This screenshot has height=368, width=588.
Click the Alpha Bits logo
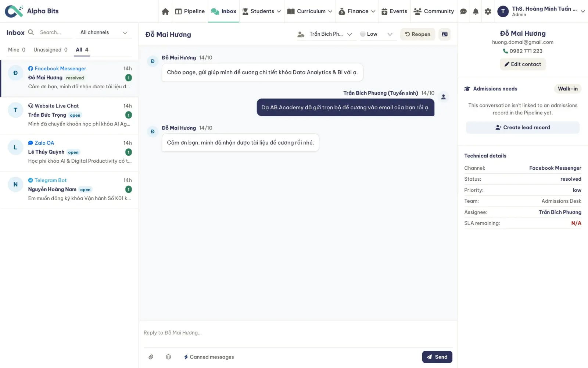(32, 11)
